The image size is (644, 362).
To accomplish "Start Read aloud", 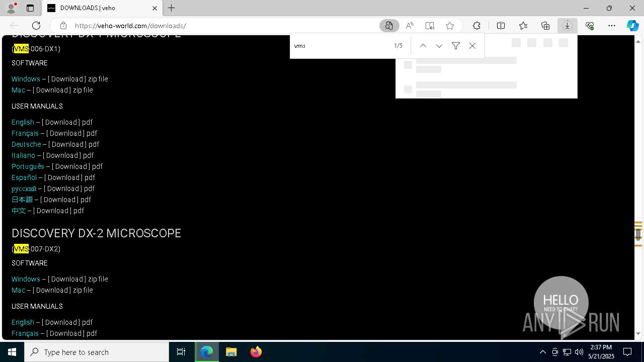I will [x=410, y=26].
